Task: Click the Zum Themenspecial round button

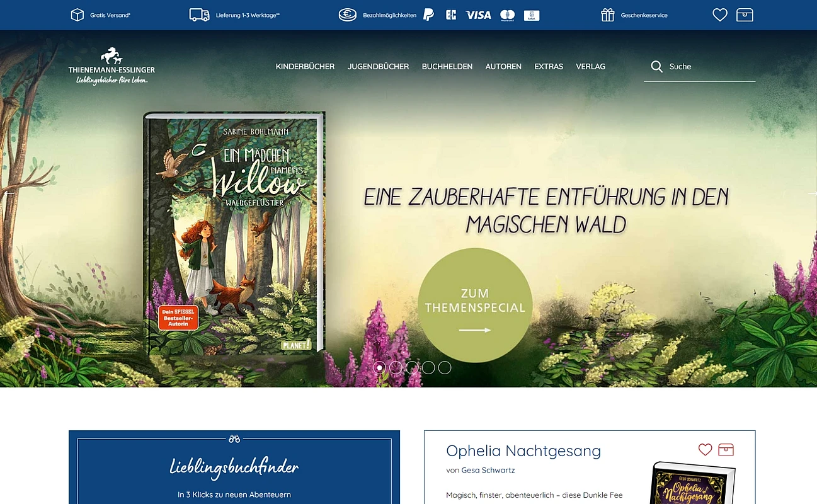Action: (x=475, y=305)
